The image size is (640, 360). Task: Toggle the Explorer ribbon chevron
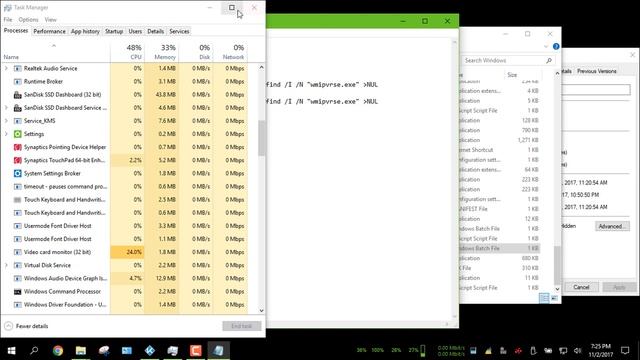(546, 47)
